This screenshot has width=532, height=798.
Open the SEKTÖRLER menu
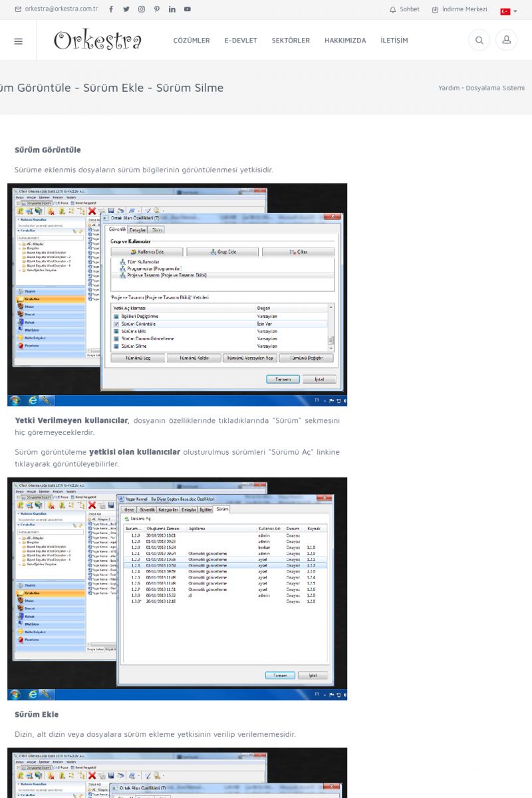(291, 41)
